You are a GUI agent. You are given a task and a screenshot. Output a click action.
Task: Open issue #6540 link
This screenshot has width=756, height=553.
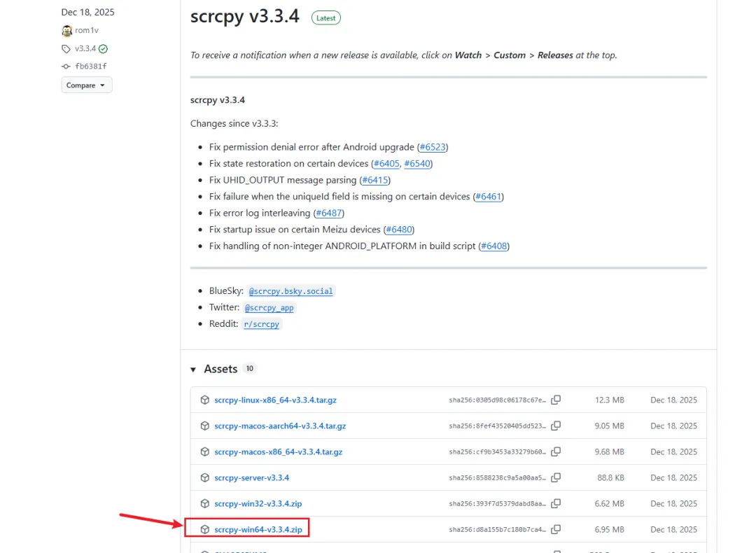pos(417,163)
